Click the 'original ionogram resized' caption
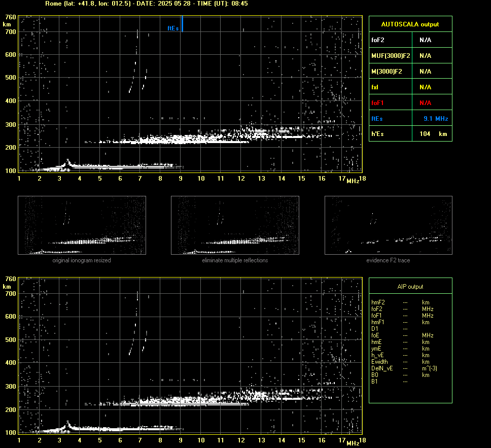The image size is (491, 448). click(82, 260)
